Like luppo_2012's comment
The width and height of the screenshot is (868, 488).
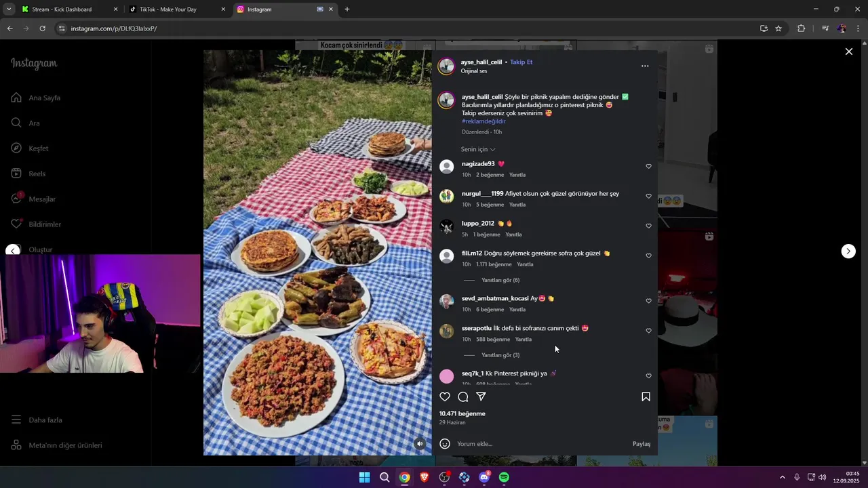648,226
